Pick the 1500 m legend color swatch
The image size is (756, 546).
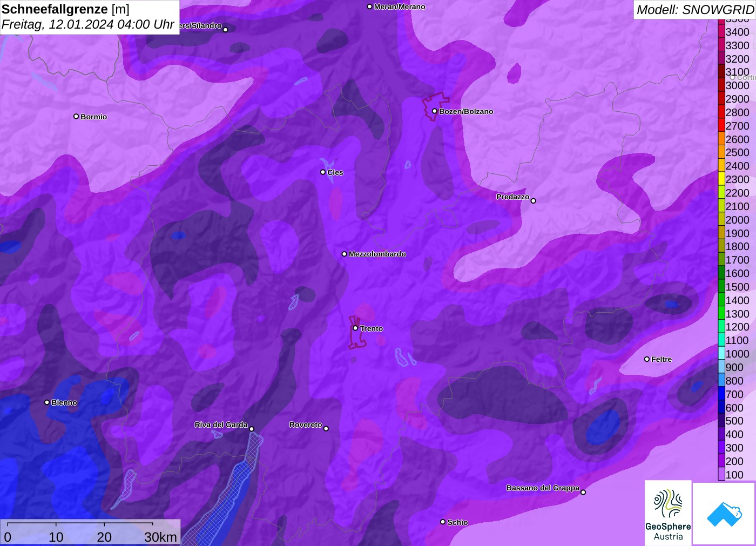pyautogui.click(x=721, y=287)
